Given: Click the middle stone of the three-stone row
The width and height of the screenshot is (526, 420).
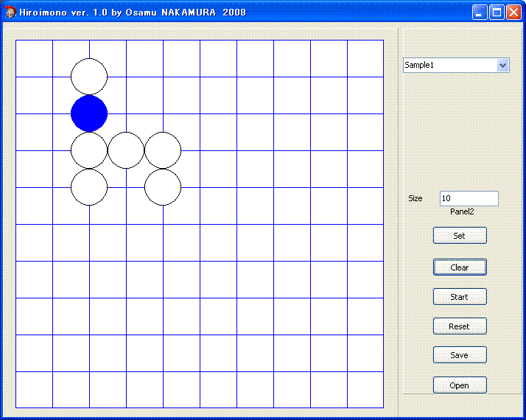Looking at the screenshot, I should point(126,150).
